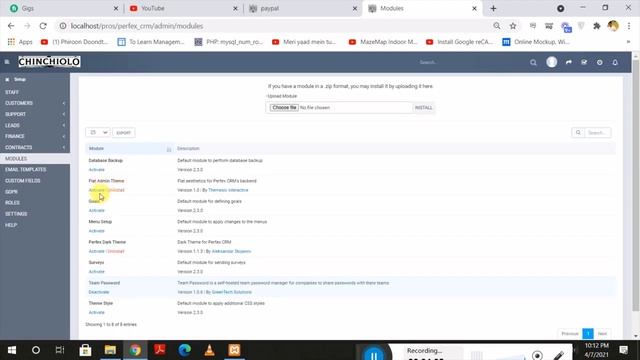Deactivate the Team Password module
The width and height of the screenshot is (640, 360).
(99, 292)
